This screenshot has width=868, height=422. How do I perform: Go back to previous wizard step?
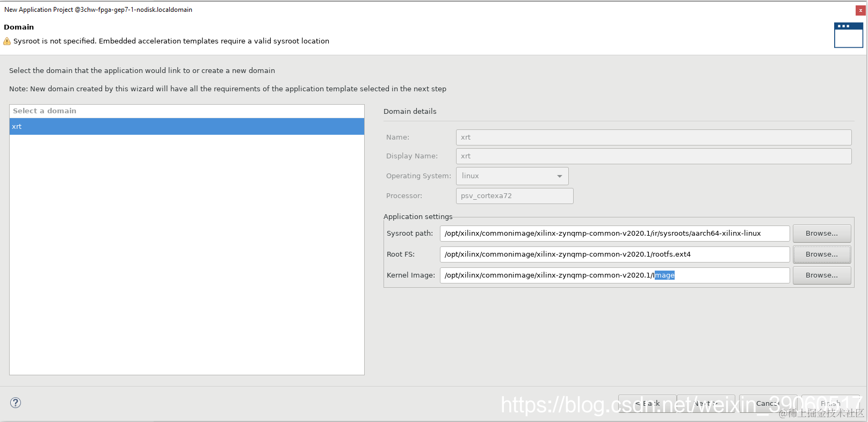tap(647, 403)
